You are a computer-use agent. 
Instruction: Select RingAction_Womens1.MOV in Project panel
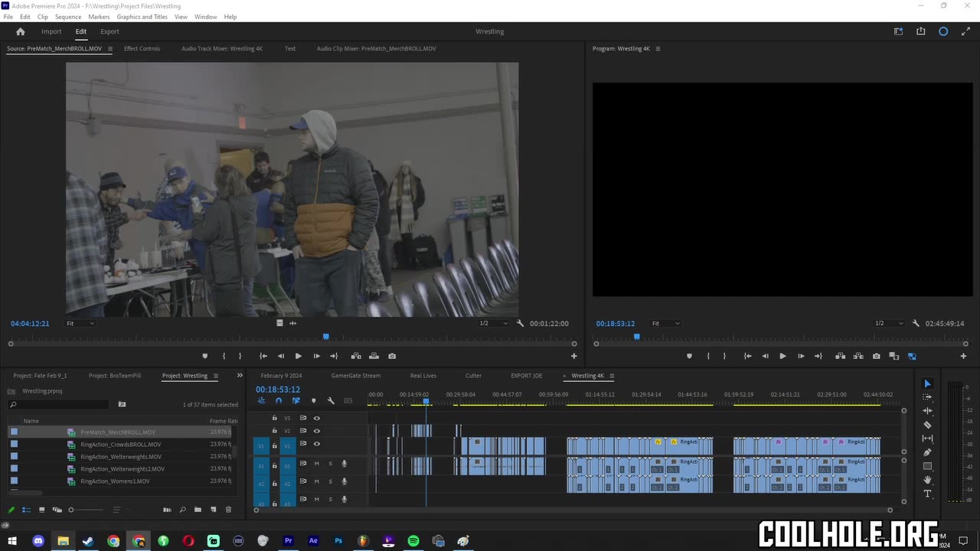pyautogui.click(x=115, y=481)
